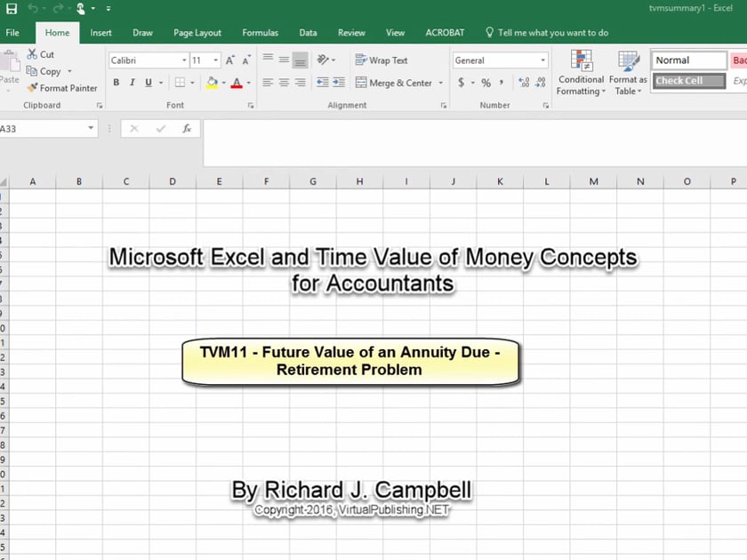This screenshot has width=747, height=560.
Task: Click the Cut scissors icon
Action: [x=32, y=54]
